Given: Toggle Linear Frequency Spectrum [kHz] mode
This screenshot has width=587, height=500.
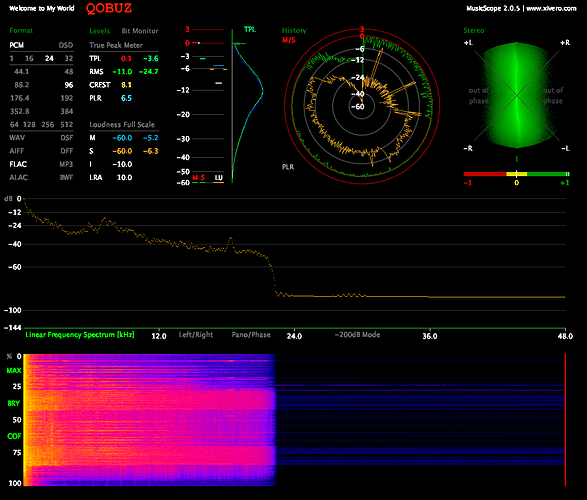Looking at the screenshot, I should pos(80,335).
